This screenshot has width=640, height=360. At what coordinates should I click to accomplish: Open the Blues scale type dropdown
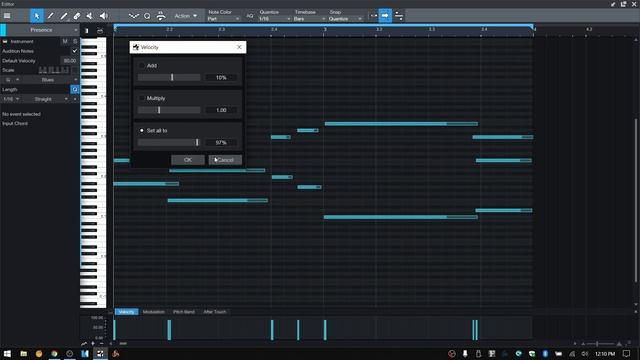coord(51,80)
